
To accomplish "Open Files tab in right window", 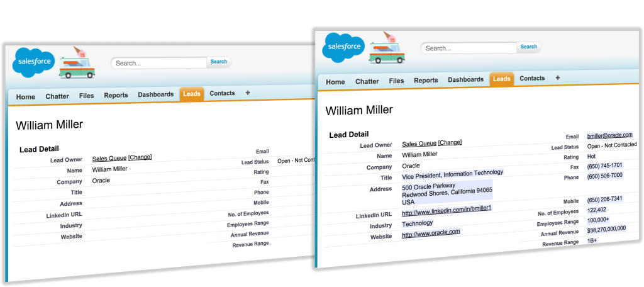I will [397, 81].
